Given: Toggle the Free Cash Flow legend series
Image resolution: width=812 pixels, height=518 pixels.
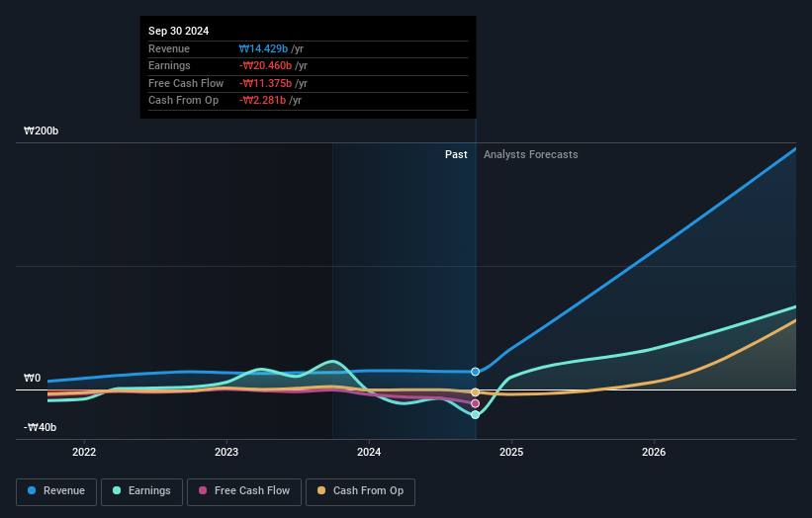Looking at the screenshot, I should 244,491.
